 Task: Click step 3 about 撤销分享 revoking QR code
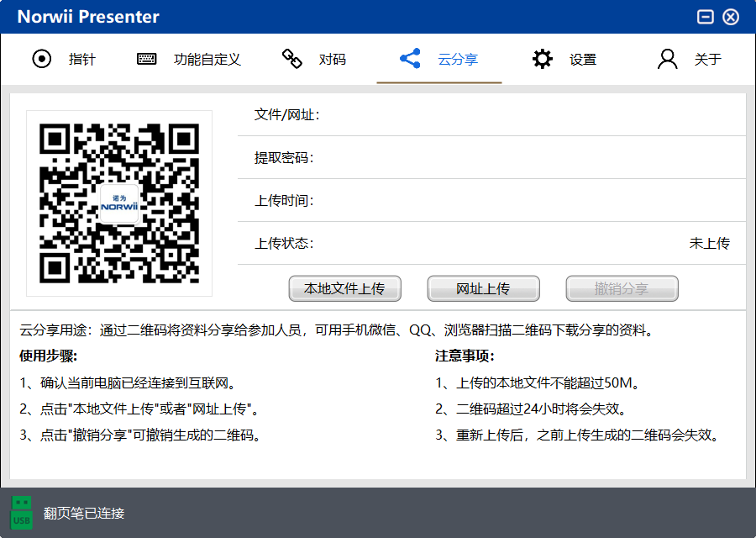point(141,435)
